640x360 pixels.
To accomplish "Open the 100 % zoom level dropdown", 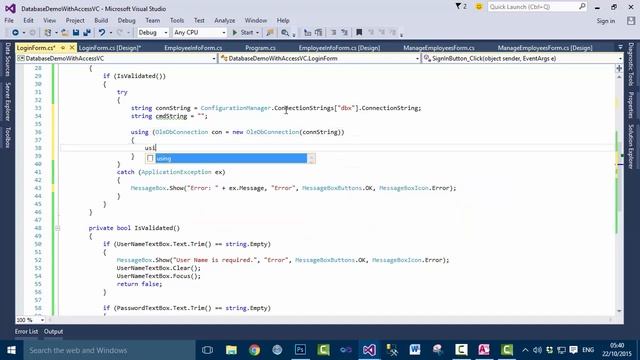I will pos(31,320).
